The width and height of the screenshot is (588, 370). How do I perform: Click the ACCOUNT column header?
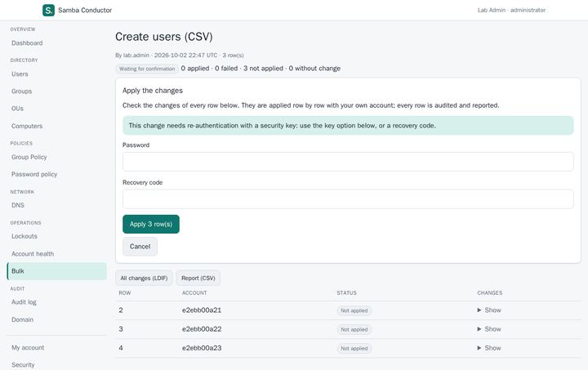coord(194,293)
